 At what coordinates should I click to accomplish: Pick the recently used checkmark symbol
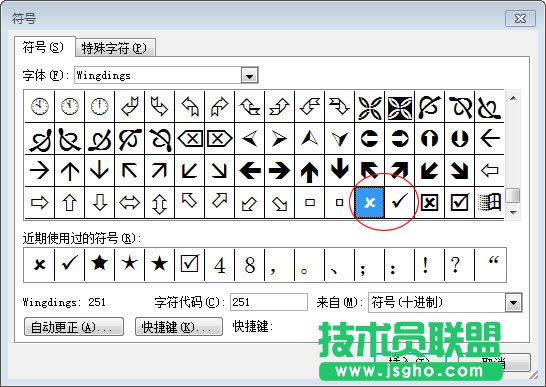(x=69, y=264)
